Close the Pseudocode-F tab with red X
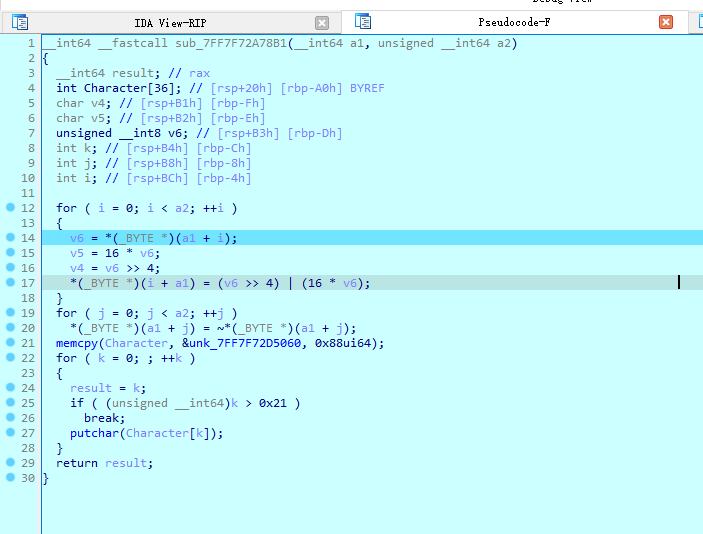The height and width of the screenshot is (534, 703). point(665,22)
